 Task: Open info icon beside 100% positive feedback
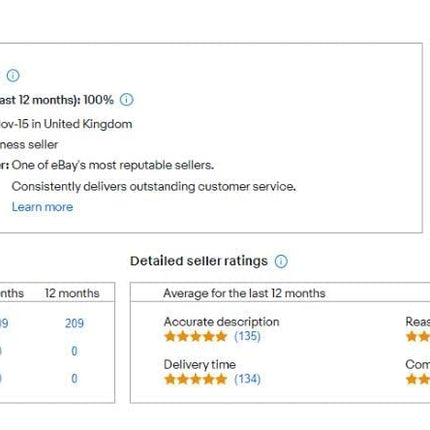[x=126, y=100]
